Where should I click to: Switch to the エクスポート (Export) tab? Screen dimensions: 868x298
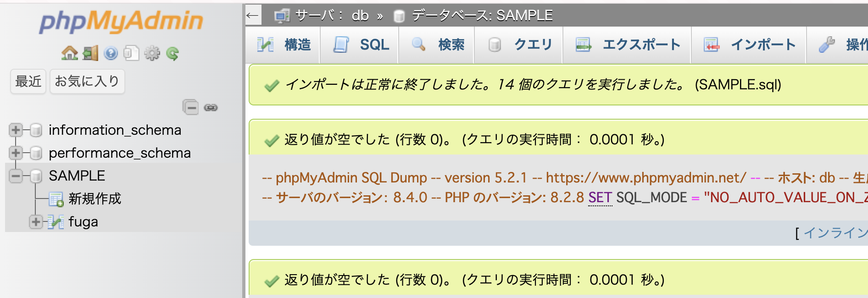tap(627, 45)
